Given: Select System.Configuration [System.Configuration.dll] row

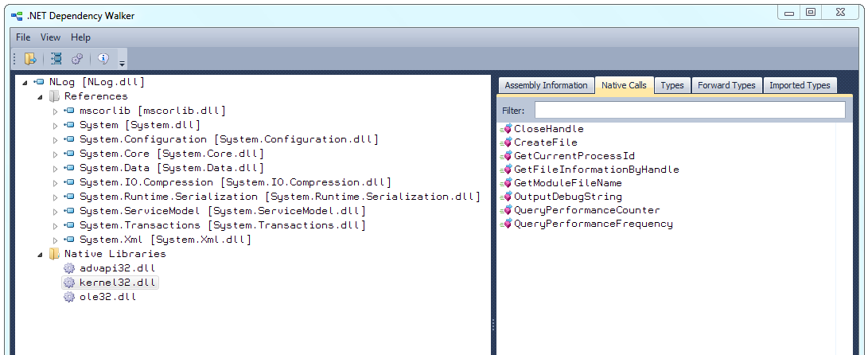Looking at the screenshot, I should (x=228, y=139).
